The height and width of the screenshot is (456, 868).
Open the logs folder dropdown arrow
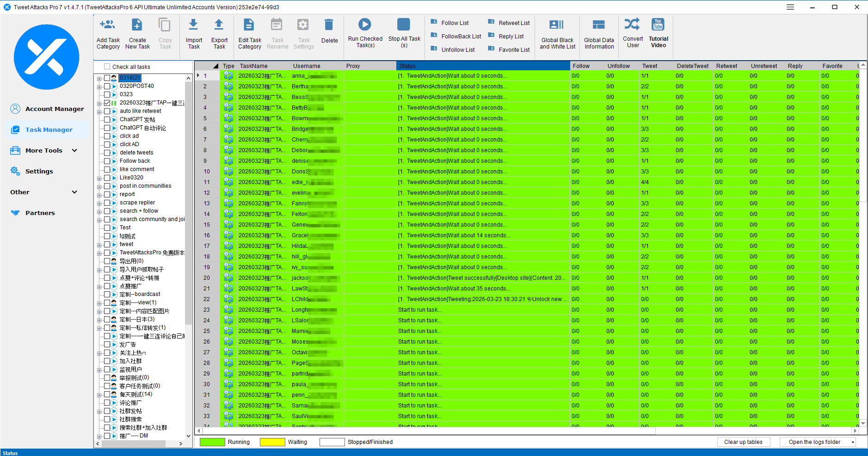[853, 442]
